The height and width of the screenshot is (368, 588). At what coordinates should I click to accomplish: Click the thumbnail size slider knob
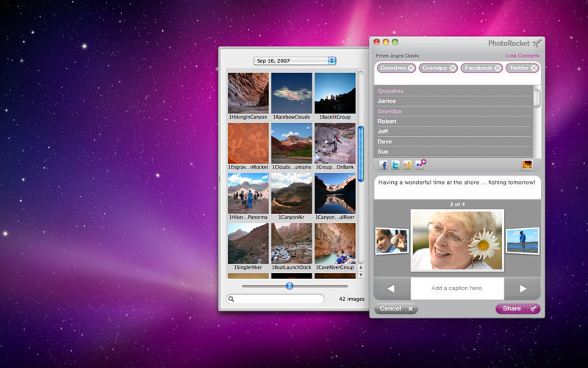coord(290,286)
